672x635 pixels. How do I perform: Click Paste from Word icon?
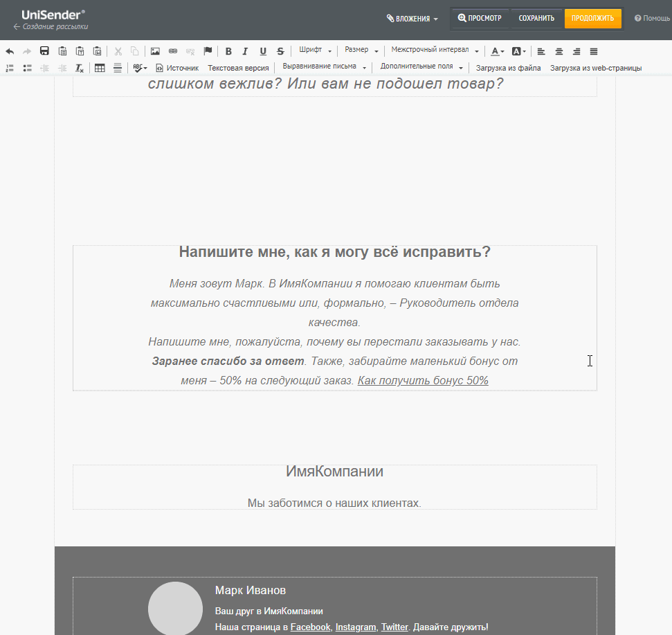click(98, 51)
